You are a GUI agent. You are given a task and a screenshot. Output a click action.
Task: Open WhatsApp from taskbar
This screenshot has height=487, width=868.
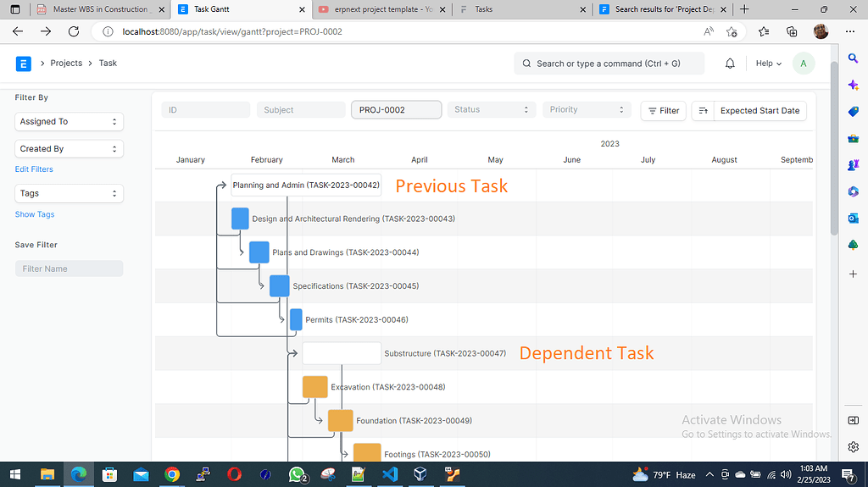tap(298, 474)
